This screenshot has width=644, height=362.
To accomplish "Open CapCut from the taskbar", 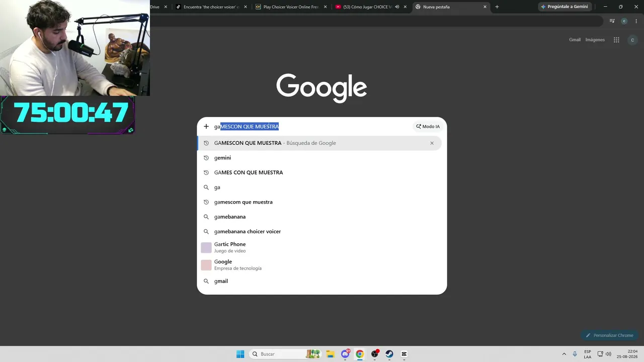I will [404, 354].
